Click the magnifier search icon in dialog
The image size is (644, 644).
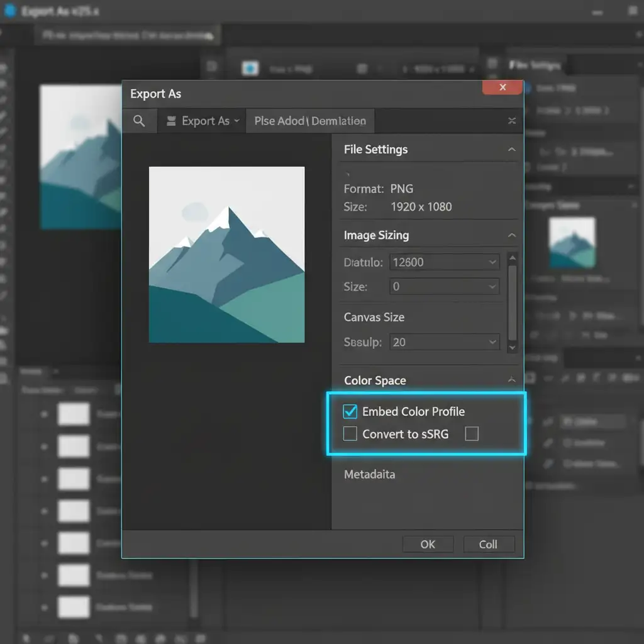pyautogui.click(x=139, y=121)
